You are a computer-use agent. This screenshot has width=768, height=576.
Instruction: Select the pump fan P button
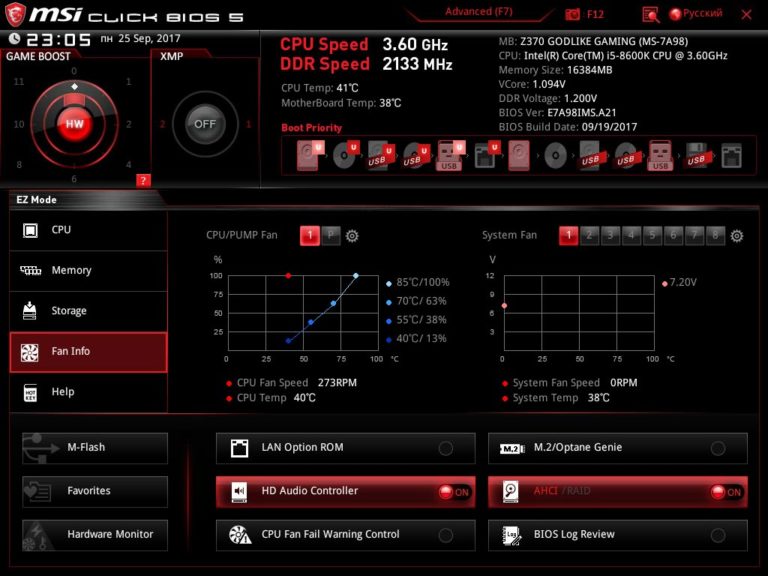point(331,236)
